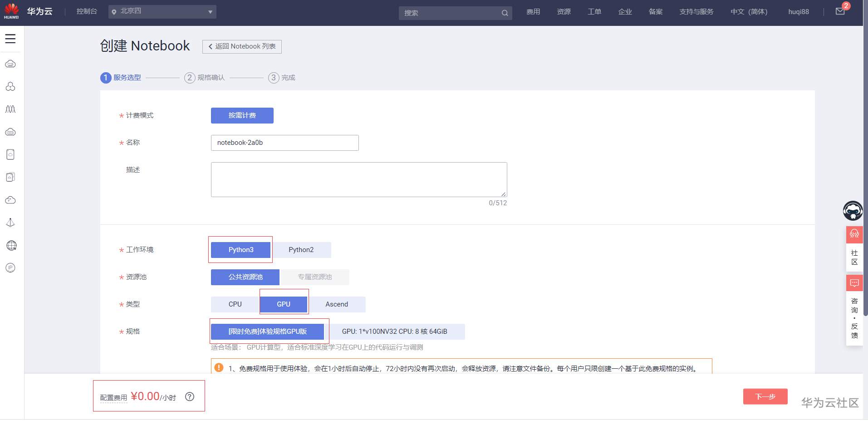Expand the 北京四 region dropdown
Image resolution: width=868 pixels, height=421 pixels.
coord(162,11)
